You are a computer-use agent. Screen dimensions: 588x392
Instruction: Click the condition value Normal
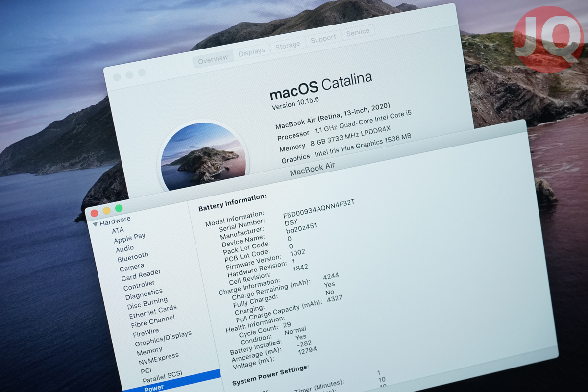click(295, 330)
